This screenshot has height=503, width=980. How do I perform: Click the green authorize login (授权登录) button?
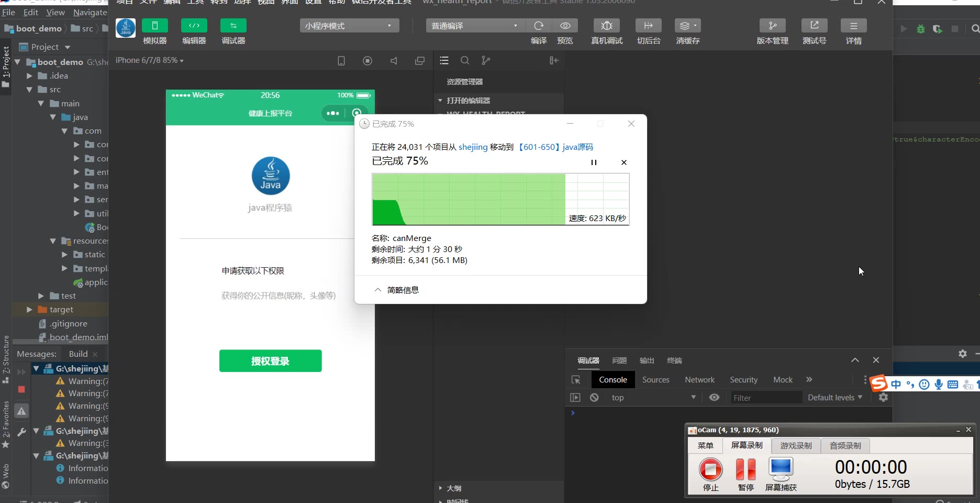click(270, 361)
